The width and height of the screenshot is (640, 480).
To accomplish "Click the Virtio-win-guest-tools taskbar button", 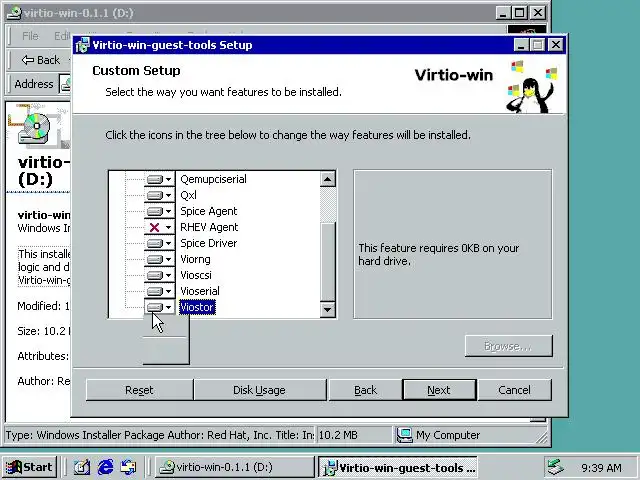I will (x=398, y=467).
